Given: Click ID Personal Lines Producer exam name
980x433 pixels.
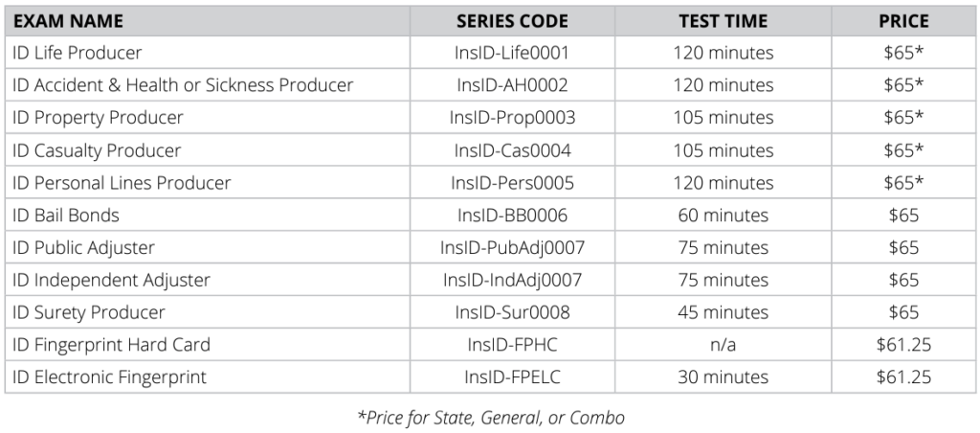Looking at the screenshot, I should coord(122,183).
